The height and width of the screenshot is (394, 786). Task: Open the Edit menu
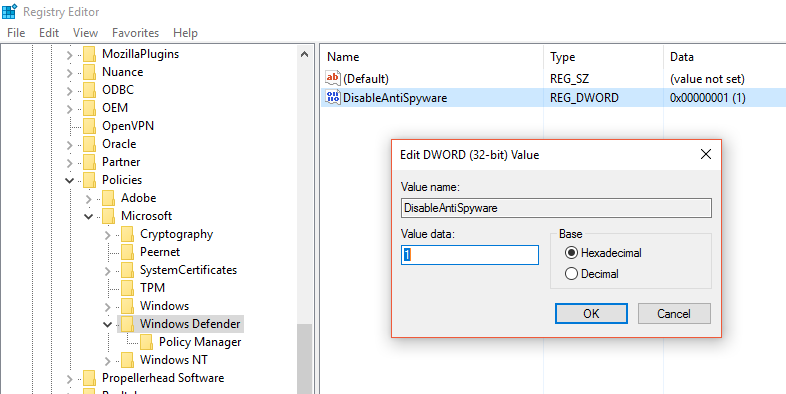pos(49,33)
